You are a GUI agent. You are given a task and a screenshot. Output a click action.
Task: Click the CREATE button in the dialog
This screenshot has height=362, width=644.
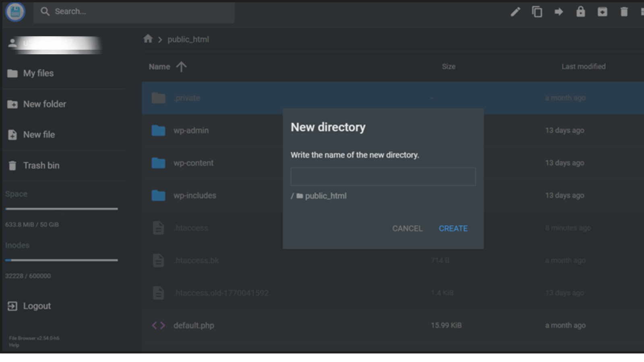coord(453,228)
